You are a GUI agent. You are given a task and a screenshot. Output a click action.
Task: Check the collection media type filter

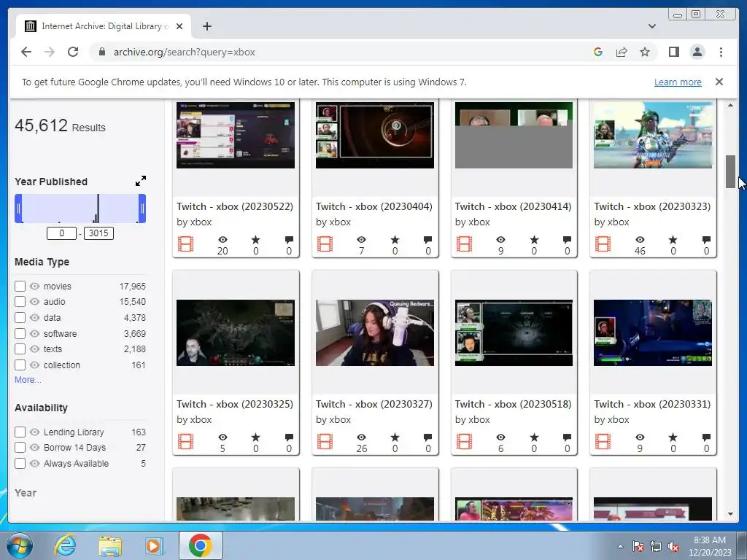pyautogui.click(x=20, y=365)
